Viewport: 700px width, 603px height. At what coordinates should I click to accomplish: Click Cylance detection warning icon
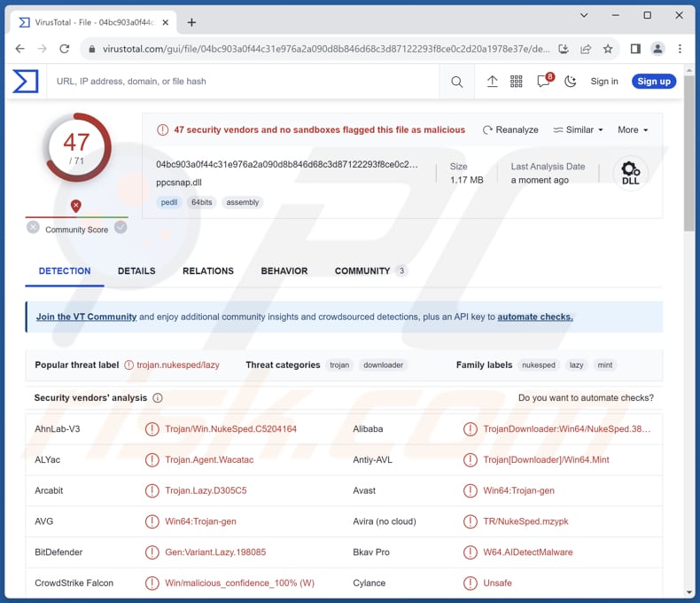tap(471, 583)
